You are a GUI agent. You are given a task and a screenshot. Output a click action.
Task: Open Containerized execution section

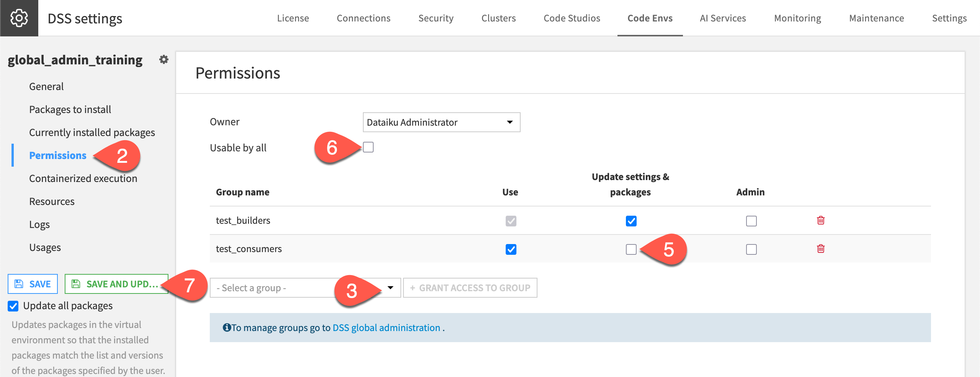(x=83, y=179)
